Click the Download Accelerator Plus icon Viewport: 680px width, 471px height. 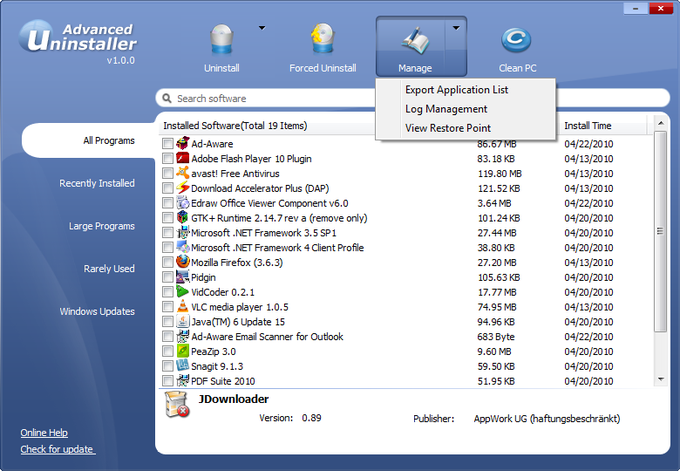183,187
